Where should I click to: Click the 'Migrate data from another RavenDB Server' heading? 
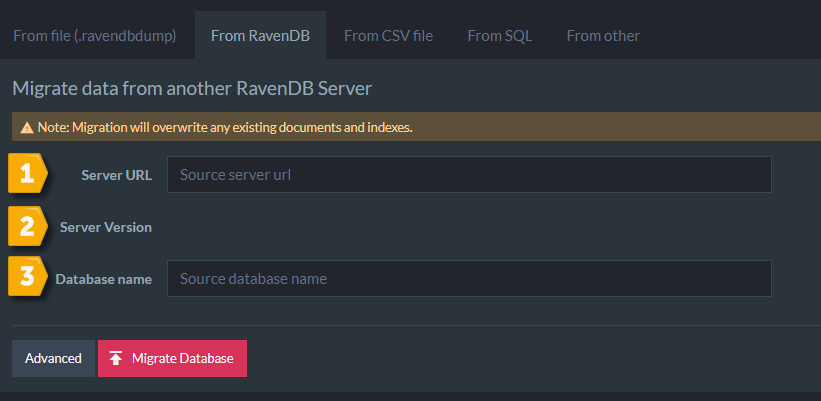click(x=192, y=88)
